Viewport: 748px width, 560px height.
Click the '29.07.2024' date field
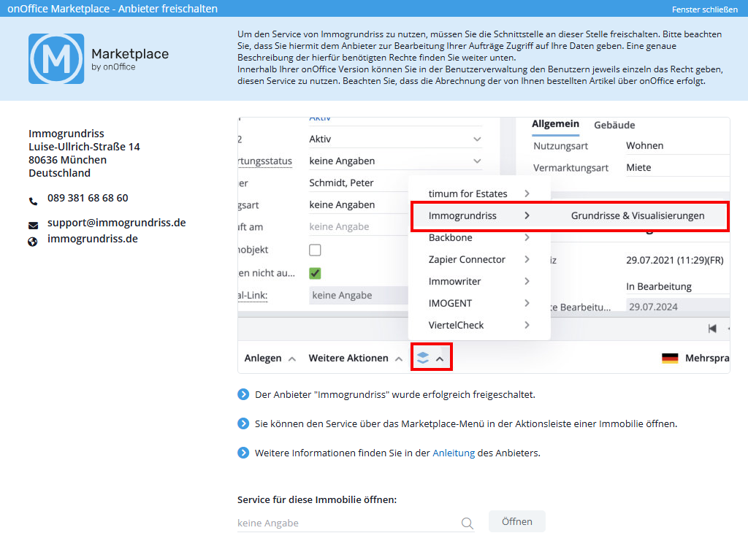coord(678,307)
